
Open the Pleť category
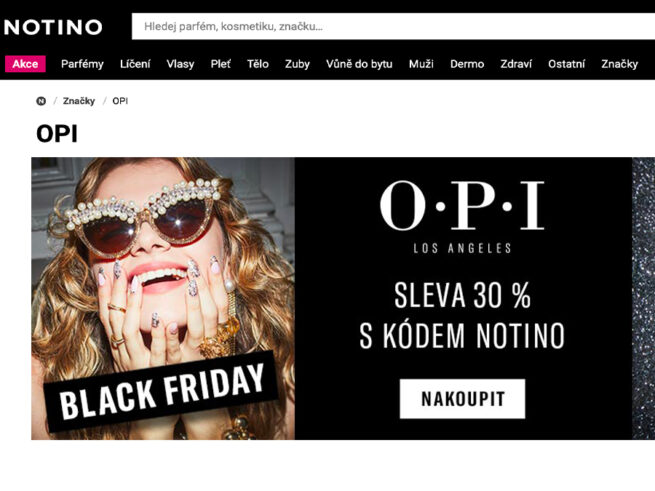[221, 64]
